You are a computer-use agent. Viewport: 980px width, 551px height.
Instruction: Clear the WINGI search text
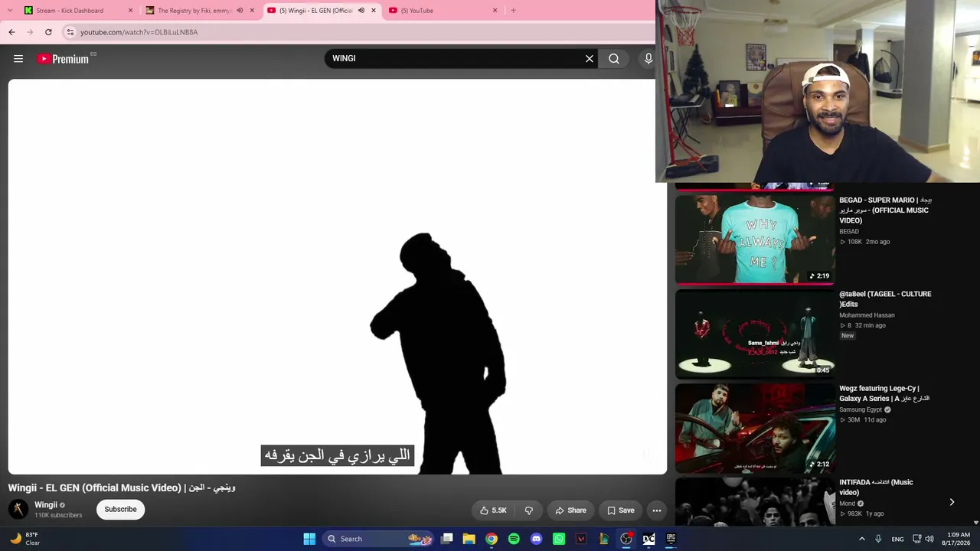point(590,59)
